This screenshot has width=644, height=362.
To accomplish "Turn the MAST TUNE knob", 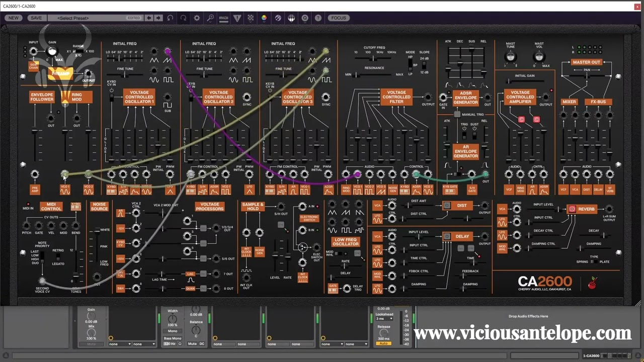I will point(511,55).
